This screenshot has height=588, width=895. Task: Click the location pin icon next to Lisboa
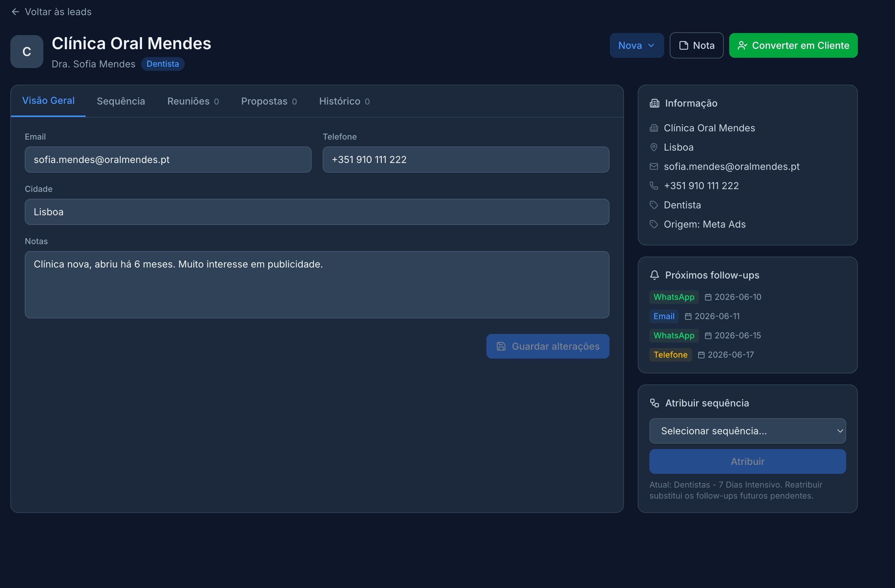(654, 148)
